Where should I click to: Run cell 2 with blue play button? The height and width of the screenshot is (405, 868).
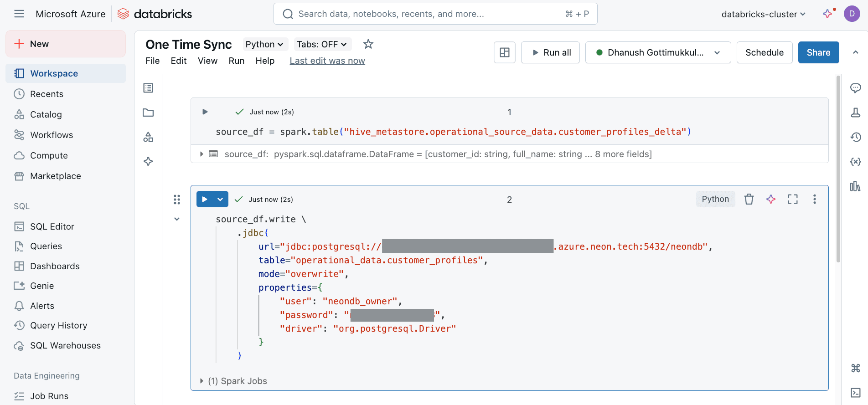[205, 199]
